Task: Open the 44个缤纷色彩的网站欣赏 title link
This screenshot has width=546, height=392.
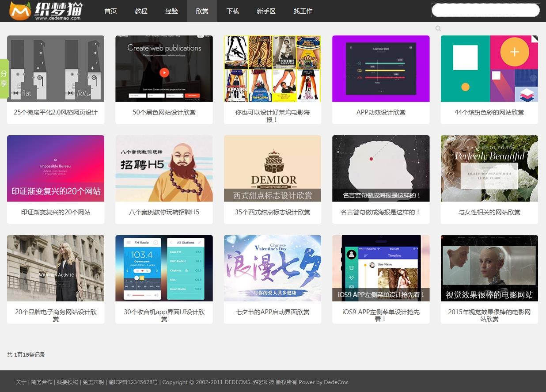Action: pyautogui.click(x=489, y=112)
